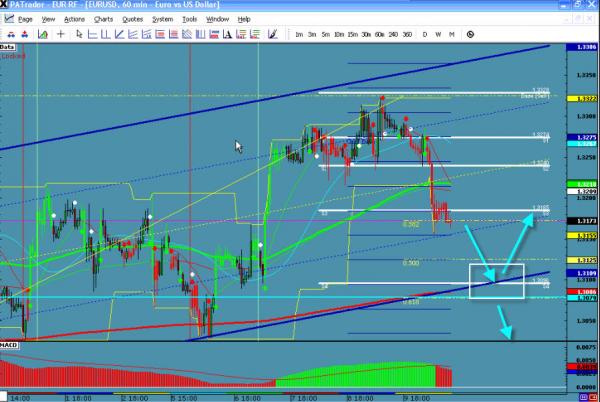Click the 1.3173 black current price tag
This screenshot has width=600, height=402.
(x=584, y=221)
